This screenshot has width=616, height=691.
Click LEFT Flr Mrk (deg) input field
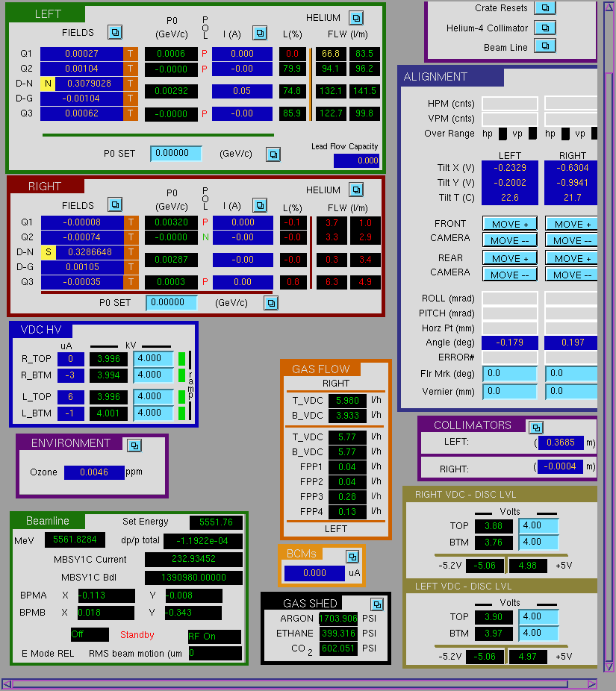pyautogui.click(x=510, y=373)
